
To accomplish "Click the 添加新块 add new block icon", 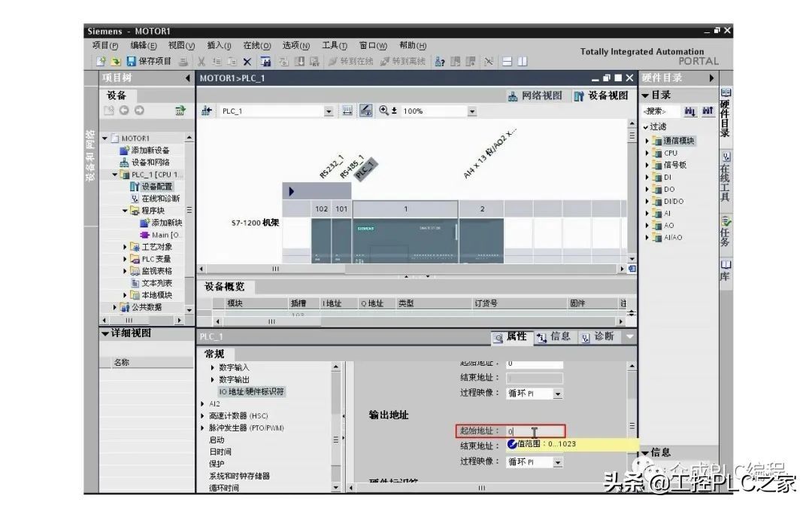I will click(144, 223).
